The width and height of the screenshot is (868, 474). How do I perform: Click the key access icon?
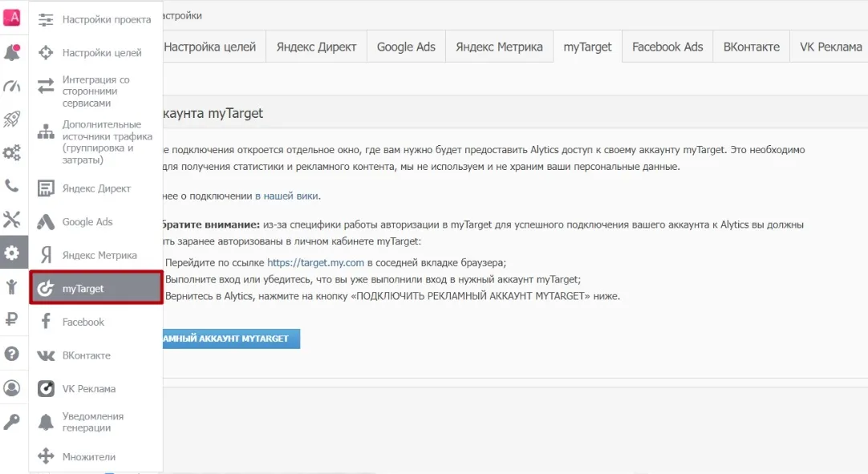click(11, 422)
